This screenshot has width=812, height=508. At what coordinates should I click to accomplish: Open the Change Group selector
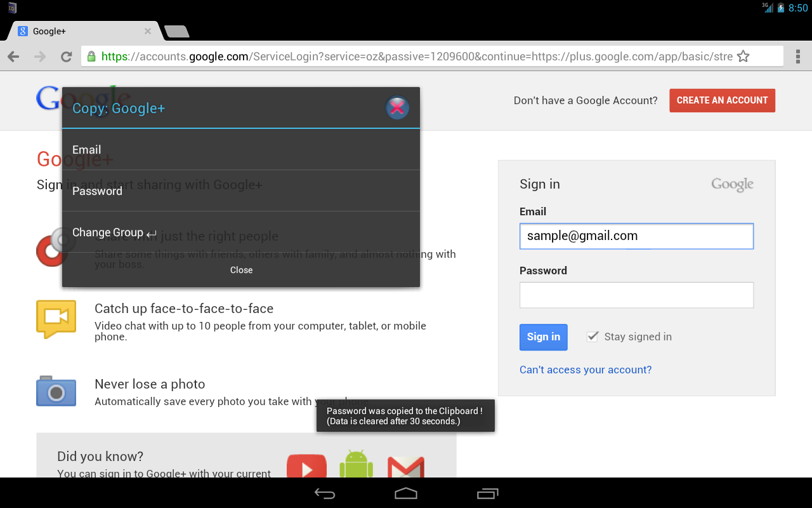point(114,232)
